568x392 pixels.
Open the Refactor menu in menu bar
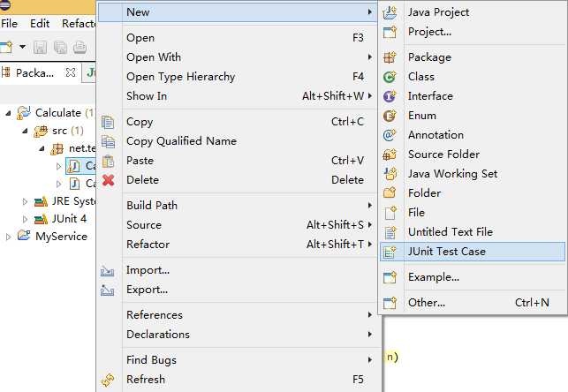[x=79, y=24]
